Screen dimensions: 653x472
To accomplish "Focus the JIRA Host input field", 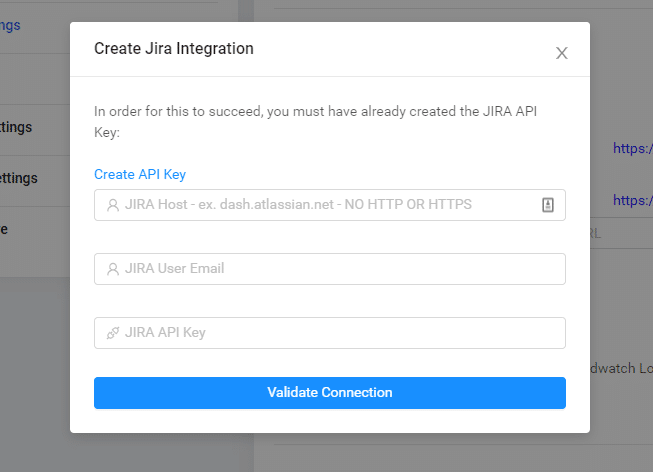I will [329, 205].
